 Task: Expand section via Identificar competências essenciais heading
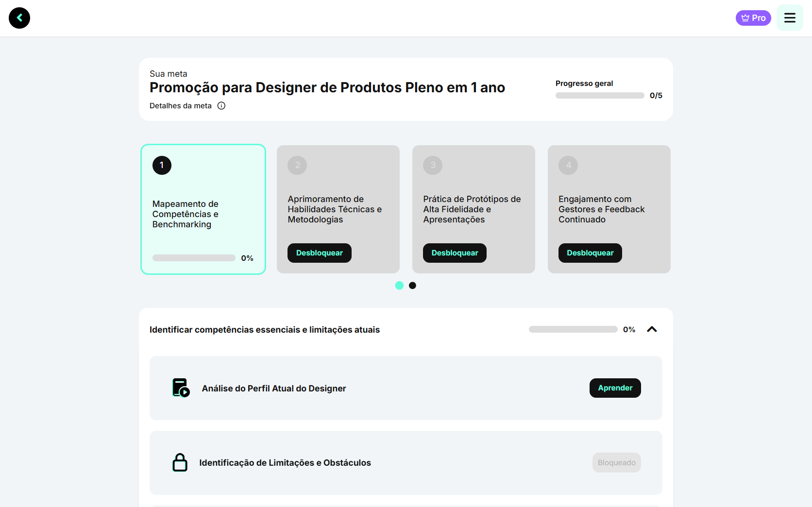click(x=265, y=330)
